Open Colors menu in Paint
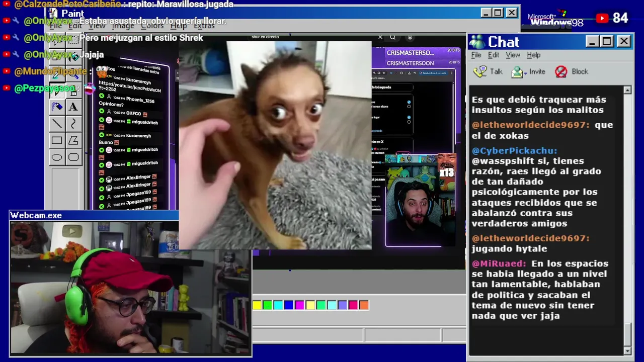 152,26
